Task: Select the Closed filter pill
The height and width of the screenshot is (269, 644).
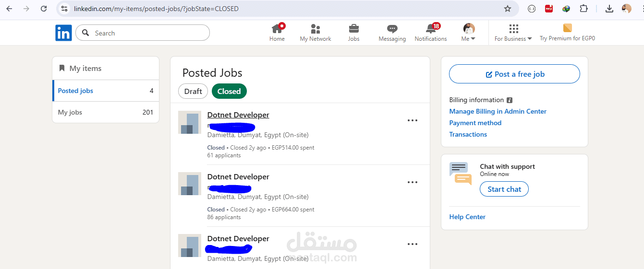Action: (229, 91)
